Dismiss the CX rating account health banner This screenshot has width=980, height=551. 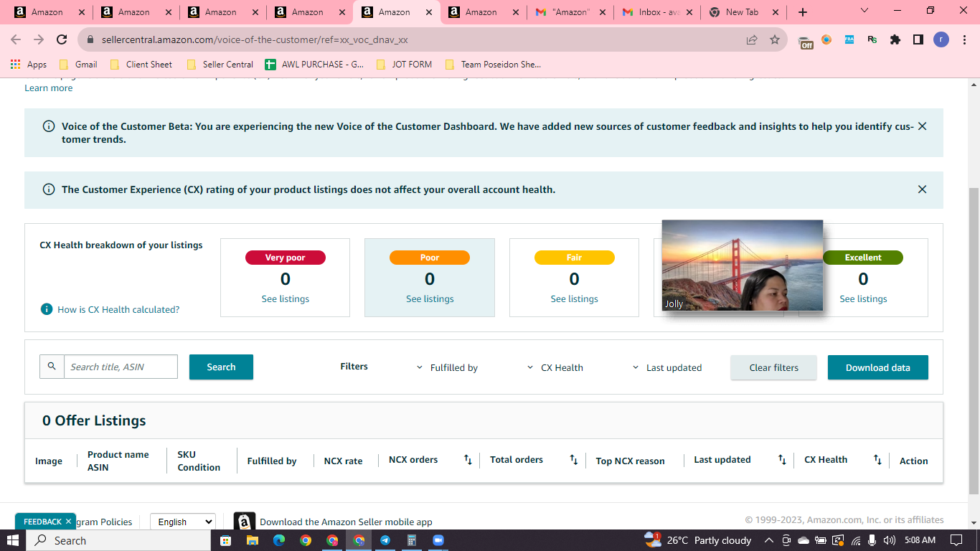coord(923,189)
